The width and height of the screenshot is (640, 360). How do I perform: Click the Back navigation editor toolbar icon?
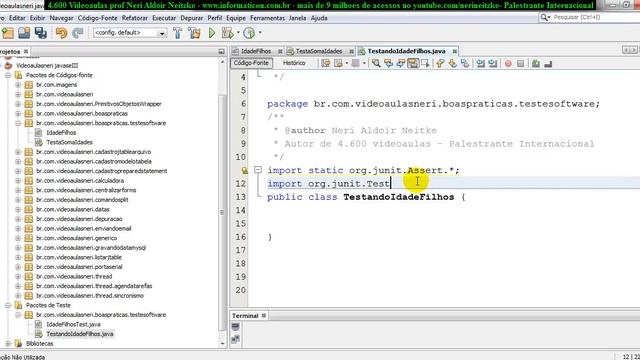click(338, 63)
